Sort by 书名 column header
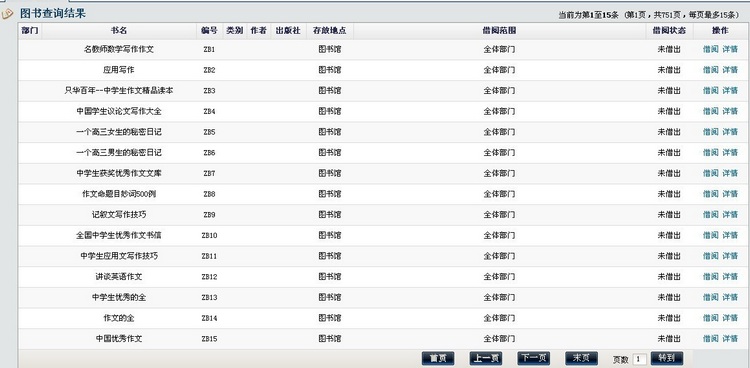This screenshot has width=750, height=368. coord(119,31)
